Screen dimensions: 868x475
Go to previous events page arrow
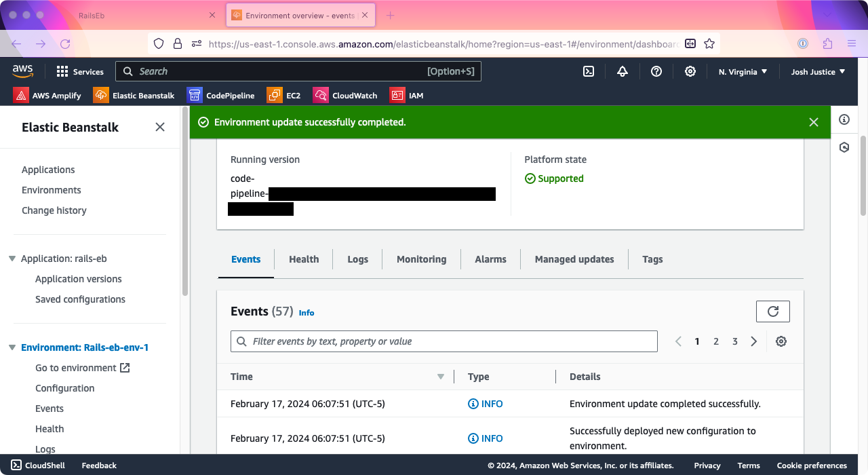678,341
